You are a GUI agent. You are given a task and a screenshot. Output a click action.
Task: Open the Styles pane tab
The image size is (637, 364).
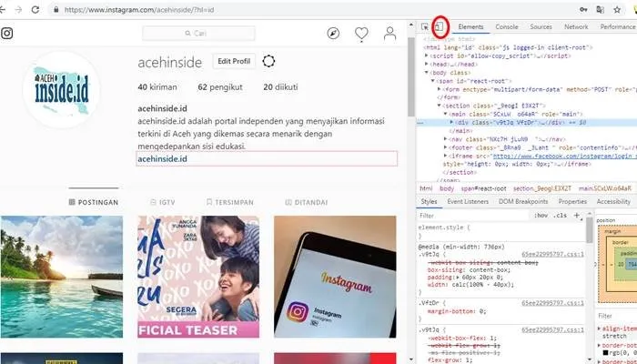coord(429,201)
